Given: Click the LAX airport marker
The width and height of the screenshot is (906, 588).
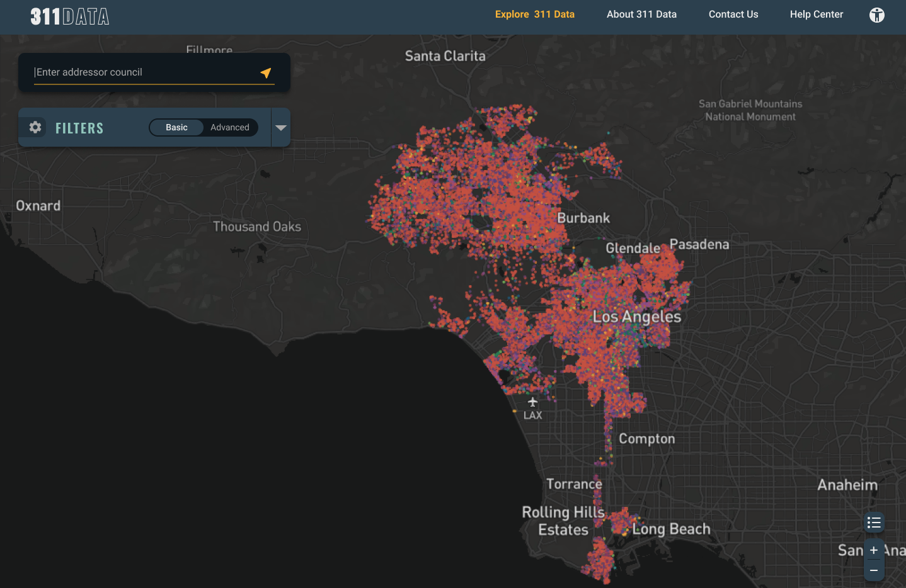Looking at the screenshot, I should click(x=532, y=408).
